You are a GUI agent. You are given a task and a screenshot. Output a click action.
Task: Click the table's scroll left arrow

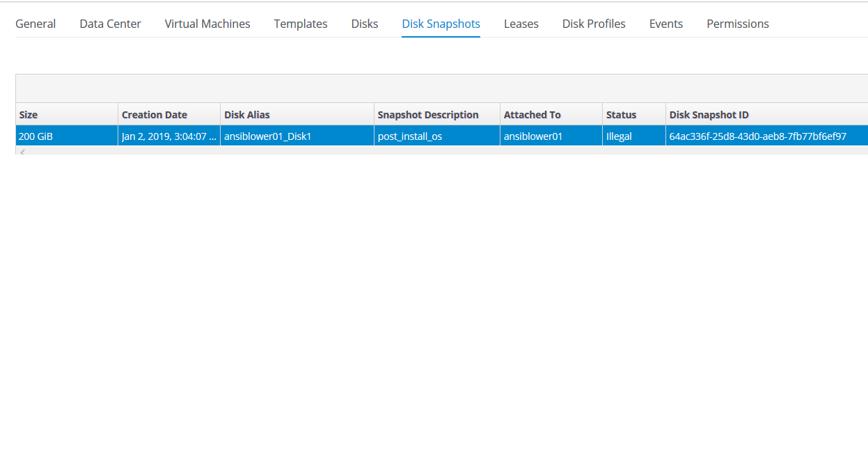(x=22, y=151)
